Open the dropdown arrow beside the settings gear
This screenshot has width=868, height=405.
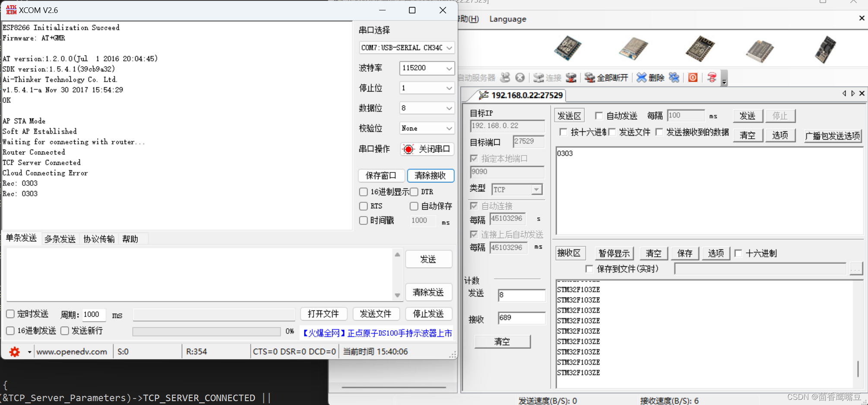coord(29,352)
